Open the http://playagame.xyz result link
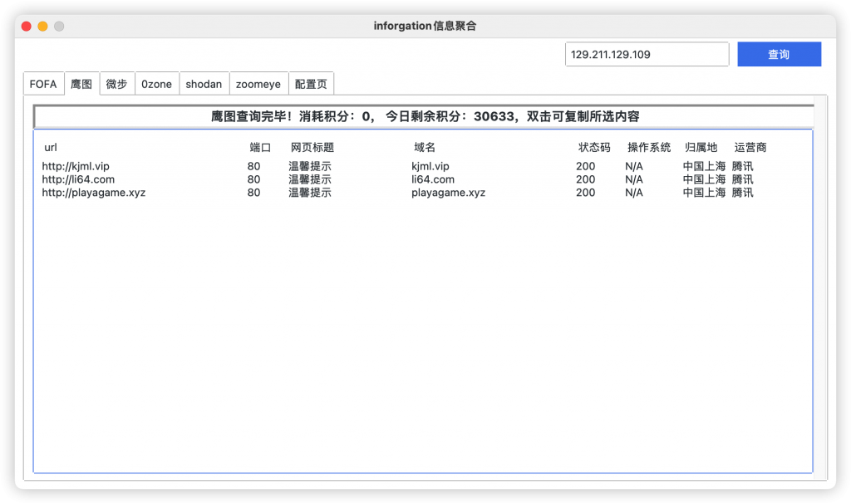Viewport: 851px width, 504px height. tap(93, 193)
